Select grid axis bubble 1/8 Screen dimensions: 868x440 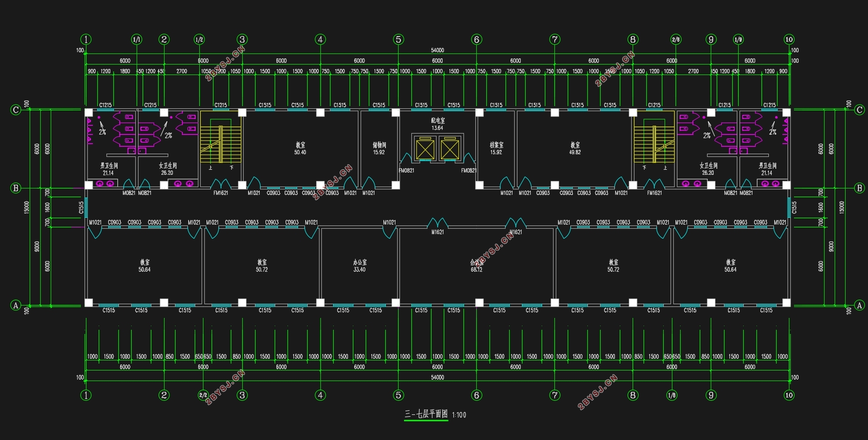[x=672, y=395]
